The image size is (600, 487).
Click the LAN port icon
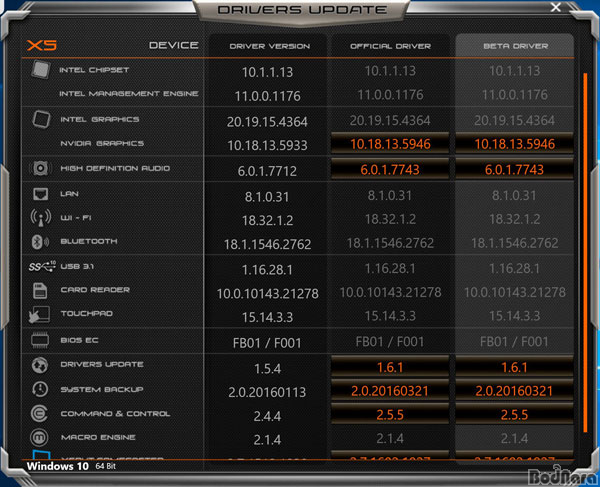click(x=41, y=194)
